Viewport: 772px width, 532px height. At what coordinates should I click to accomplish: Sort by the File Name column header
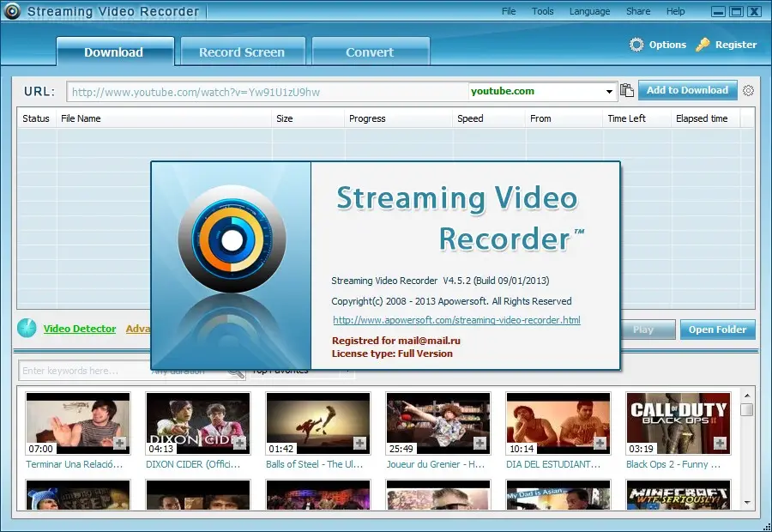(164, 118)
